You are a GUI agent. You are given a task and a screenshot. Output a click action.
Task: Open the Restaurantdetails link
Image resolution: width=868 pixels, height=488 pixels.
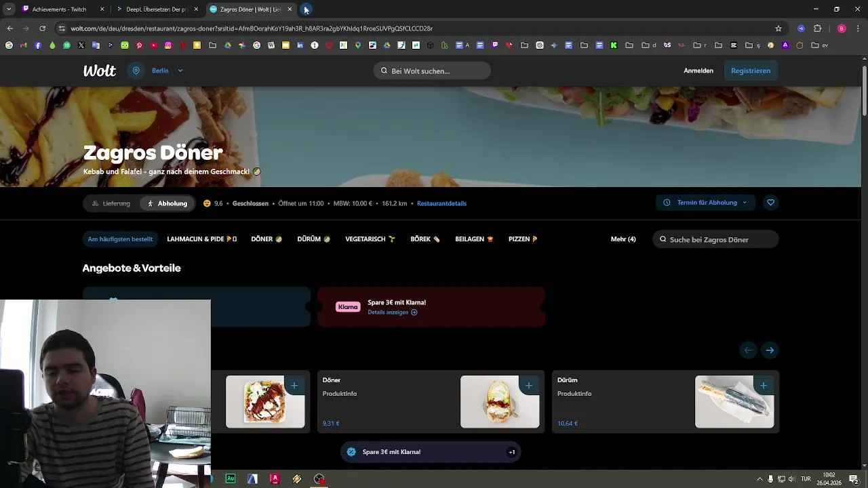tap(441, 203)
